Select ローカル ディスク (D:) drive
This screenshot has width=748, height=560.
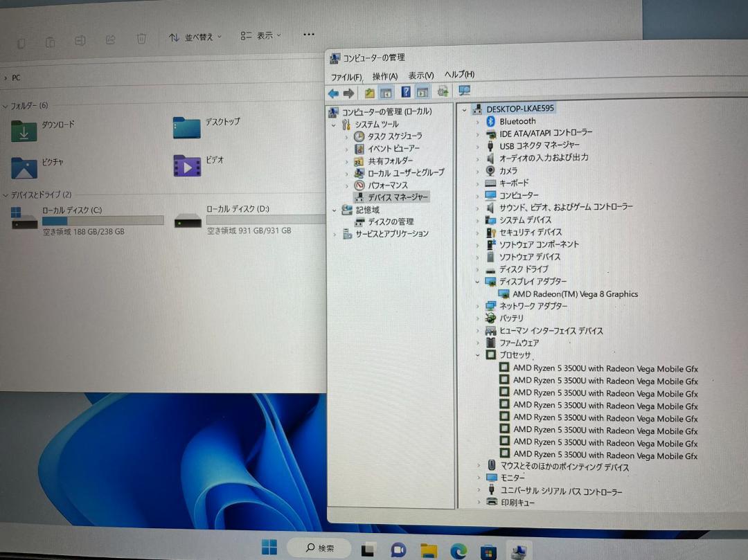click(x=249, y=219)
